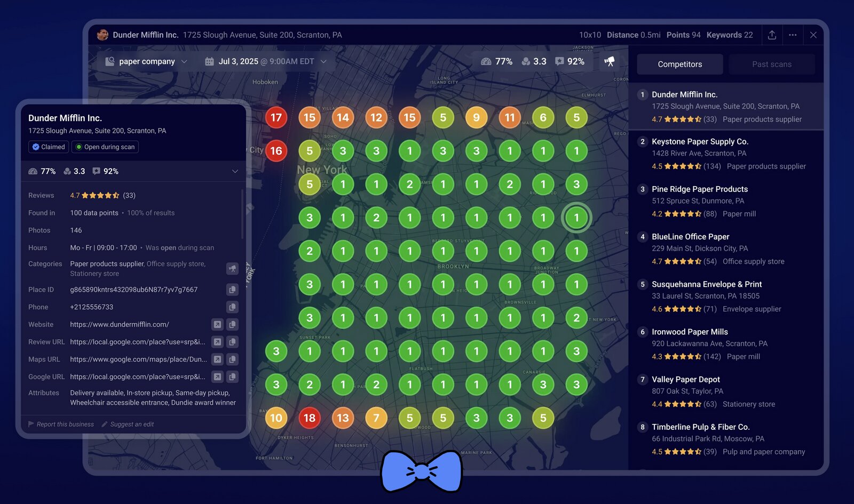Copy the Maps URL
This screenshot has height=504, width=854.
pos(232,359)
